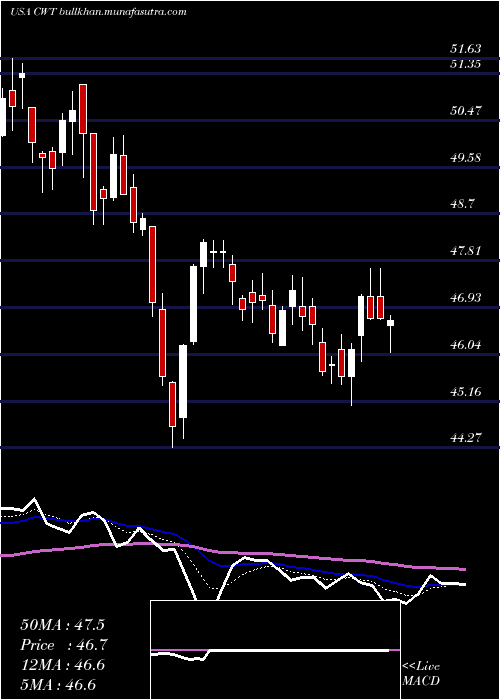Click the USA CWT bullkhan.munafasutra.com title
The height and width of the screenshot is (700, 500).
(97, 12)
